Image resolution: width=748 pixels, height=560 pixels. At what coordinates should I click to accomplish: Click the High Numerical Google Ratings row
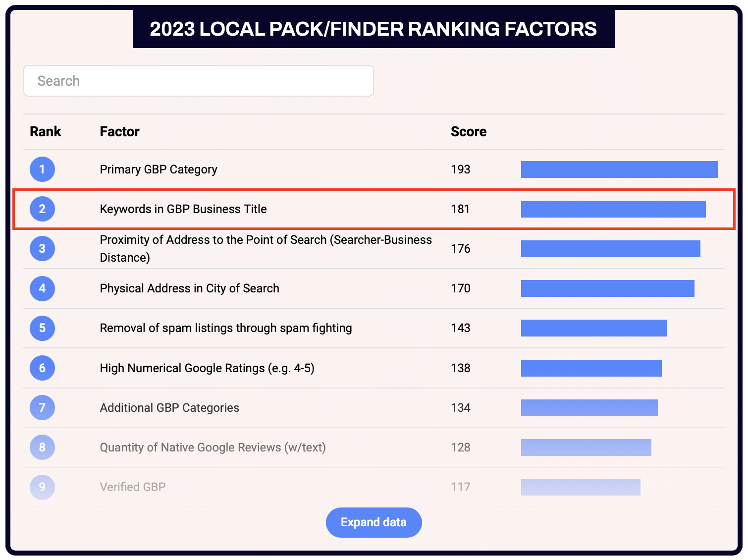(x=207, y=368)
